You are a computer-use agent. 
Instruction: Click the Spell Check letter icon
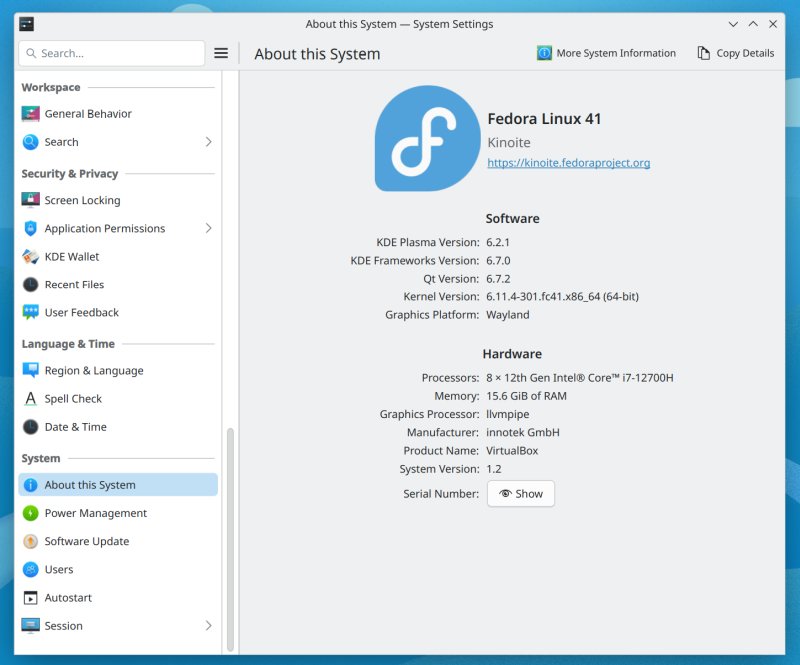pyautogui.click(x=31, y=399)
